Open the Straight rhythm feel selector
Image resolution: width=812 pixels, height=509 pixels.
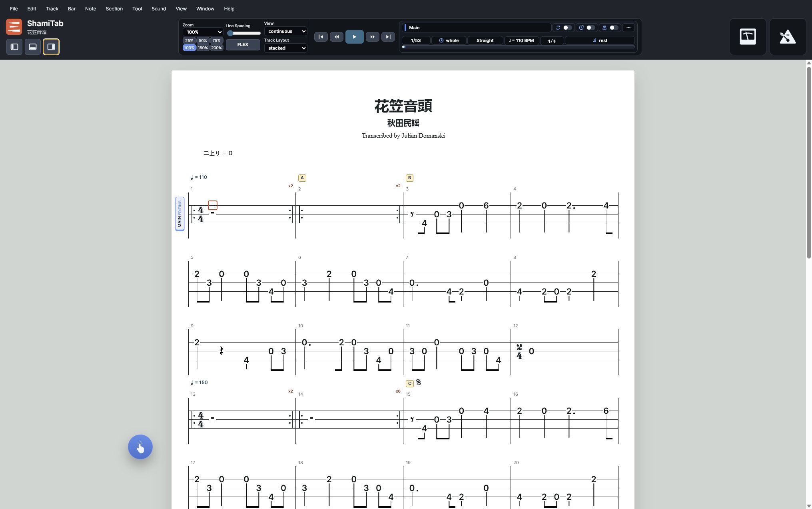click(485, 40)
